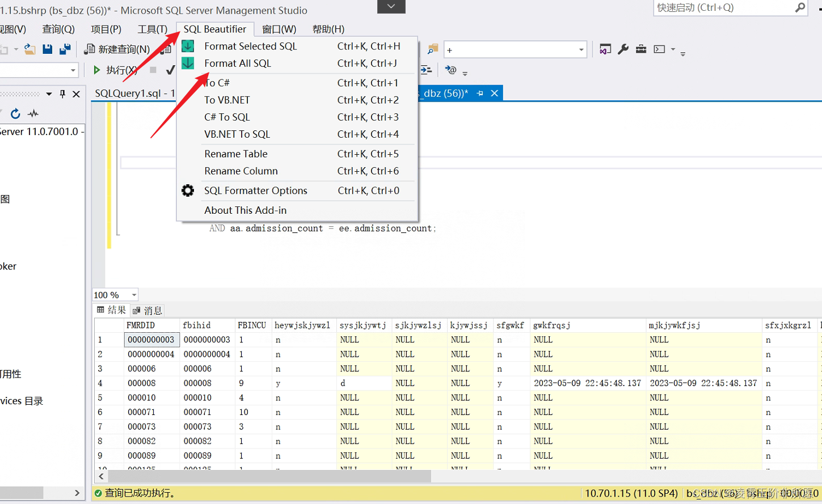Image resolution: width=822 pixels, height=504 pixels.
Task: Open the 工具(T) menu
Action: [153, 29]
